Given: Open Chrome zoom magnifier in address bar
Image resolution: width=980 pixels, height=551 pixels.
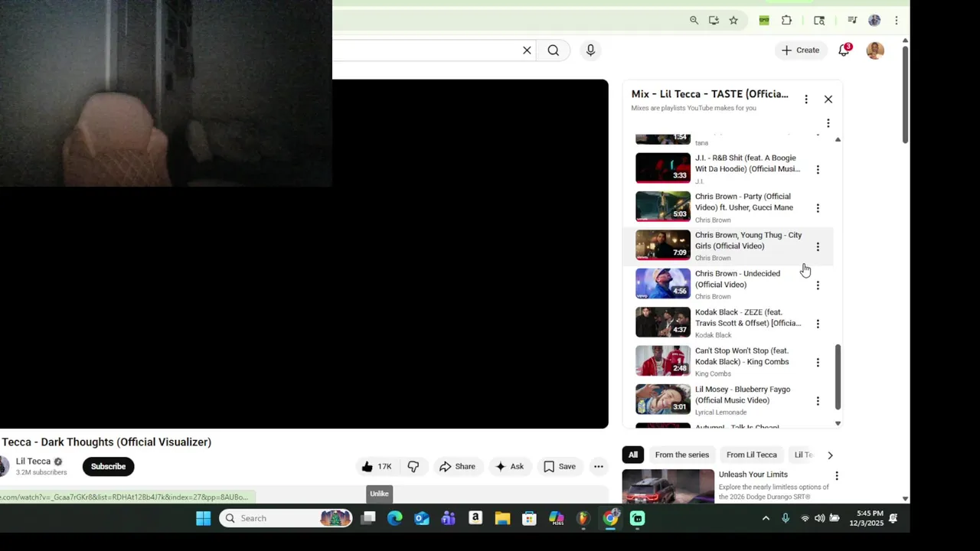Looking at the screenshot, I should pos(694,21).
